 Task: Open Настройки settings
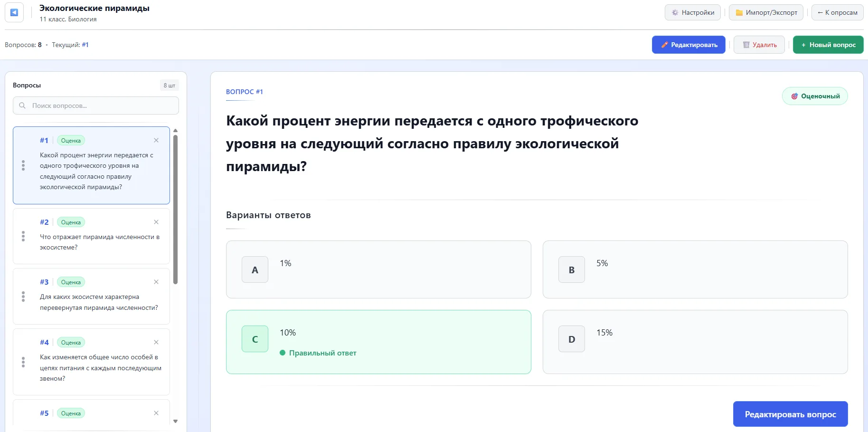pyautogui.click(x=692, y=12)
